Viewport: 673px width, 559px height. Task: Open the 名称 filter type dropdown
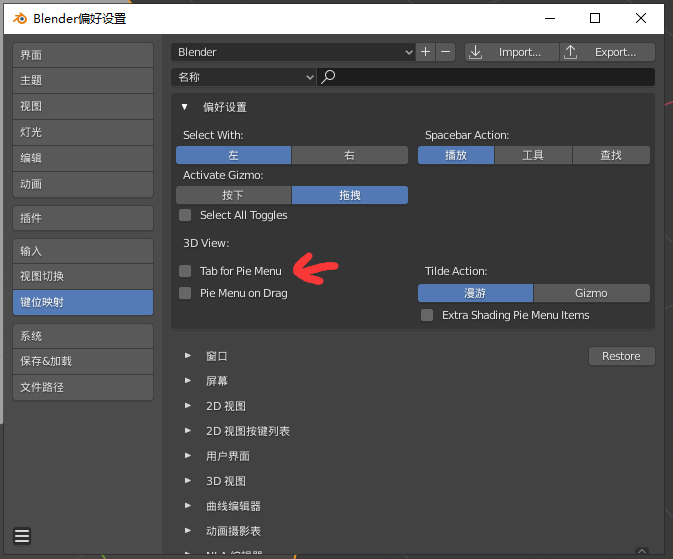(x=243, y=77)
